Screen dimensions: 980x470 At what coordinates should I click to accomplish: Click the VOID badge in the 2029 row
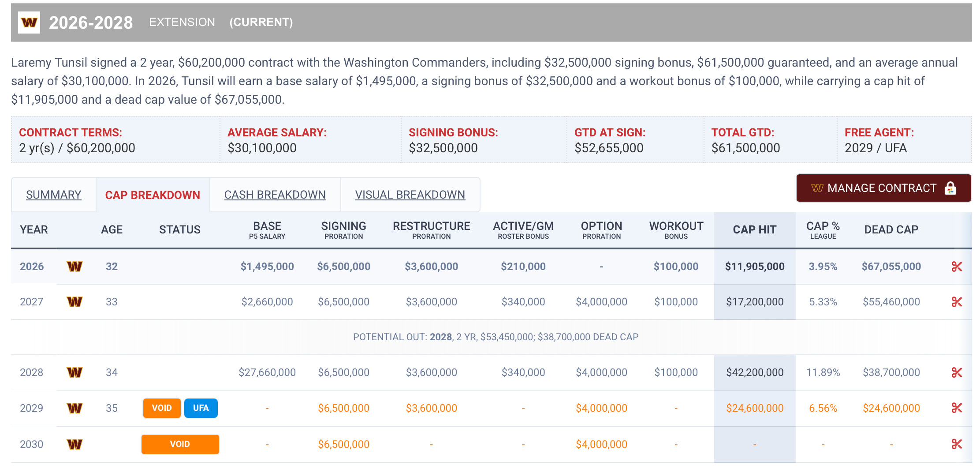click(x=162, y=408)
